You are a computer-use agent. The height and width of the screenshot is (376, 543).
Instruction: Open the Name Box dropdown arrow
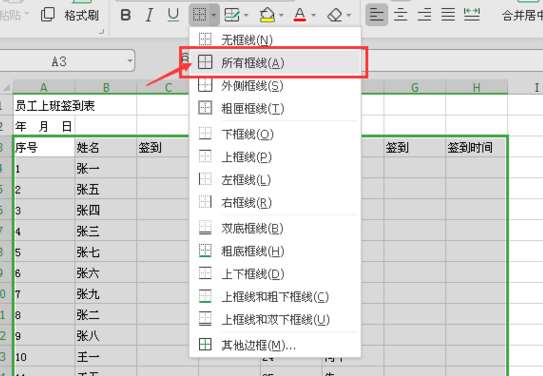(130, 61)
